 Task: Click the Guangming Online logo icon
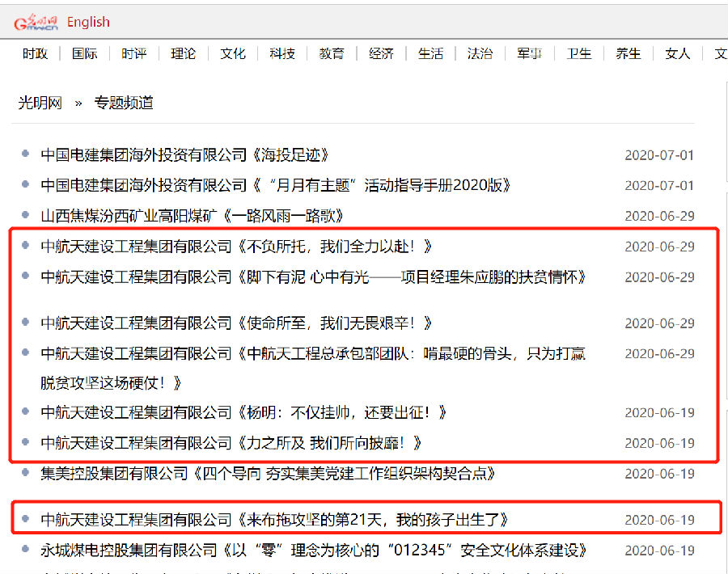click(36, 23)
